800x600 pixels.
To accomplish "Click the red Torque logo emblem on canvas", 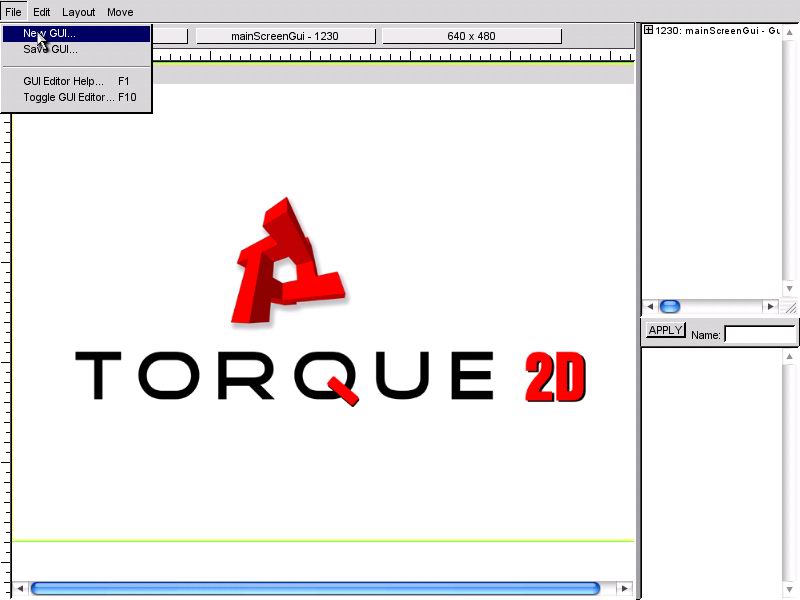I will tap(288, 261).
